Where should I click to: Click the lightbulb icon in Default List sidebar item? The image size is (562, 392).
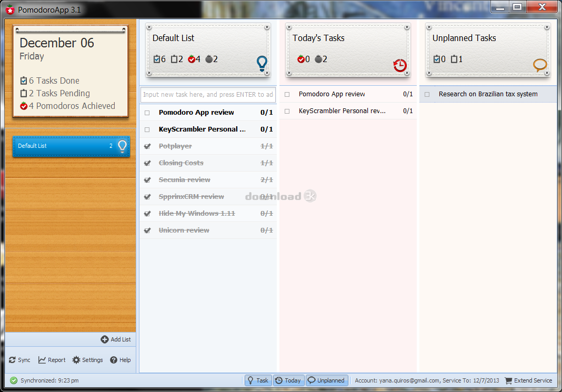coord(122,147)
